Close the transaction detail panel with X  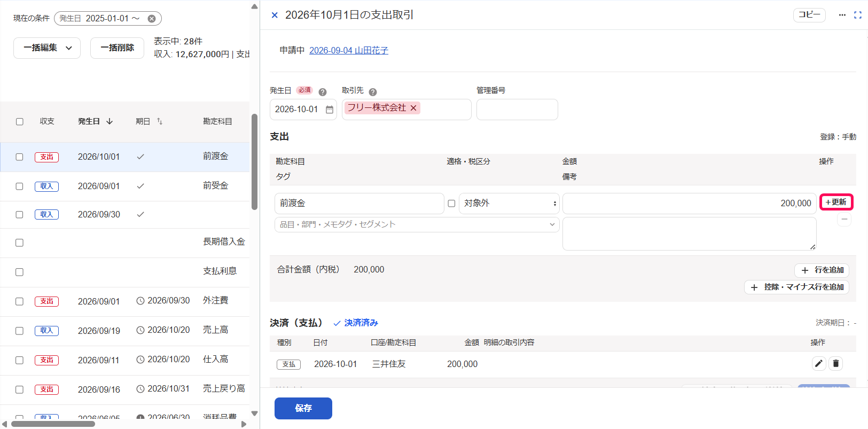click(x=275, y=15)
